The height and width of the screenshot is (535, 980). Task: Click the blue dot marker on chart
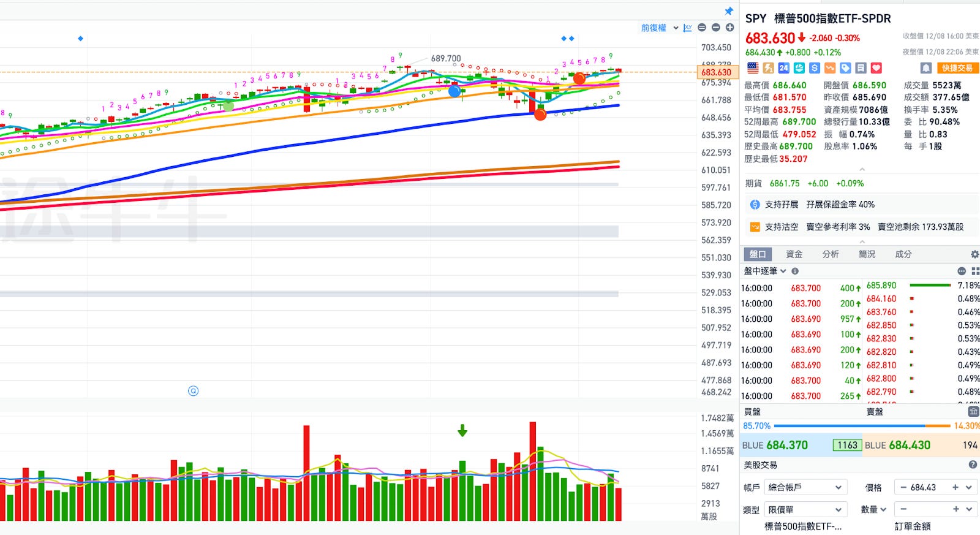click(x=454, y=91)
